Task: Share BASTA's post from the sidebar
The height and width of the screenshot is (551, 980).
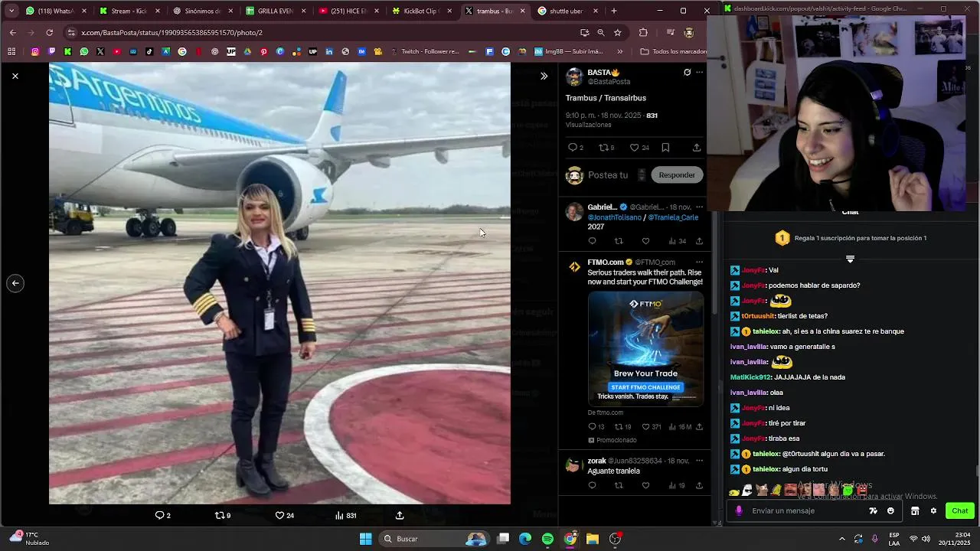Action: point(696,148)
